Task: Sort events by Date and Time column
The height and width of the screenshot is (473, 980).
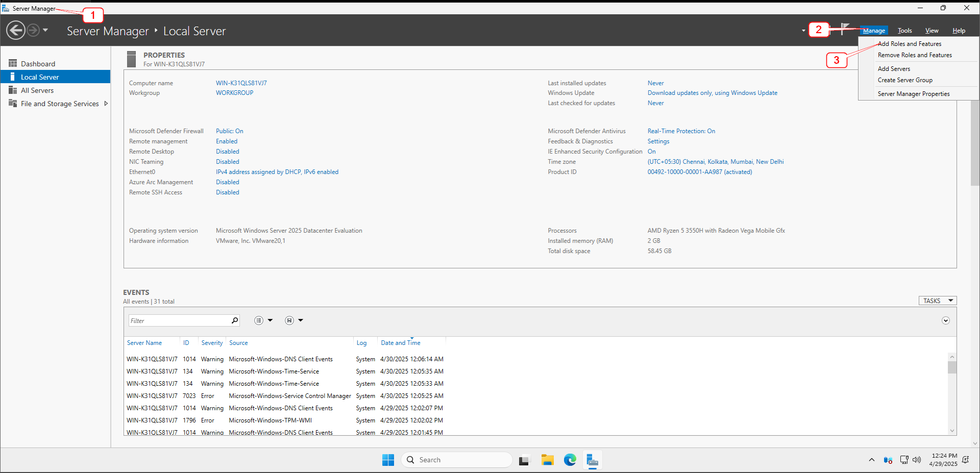Action: [x=401, y=343]
